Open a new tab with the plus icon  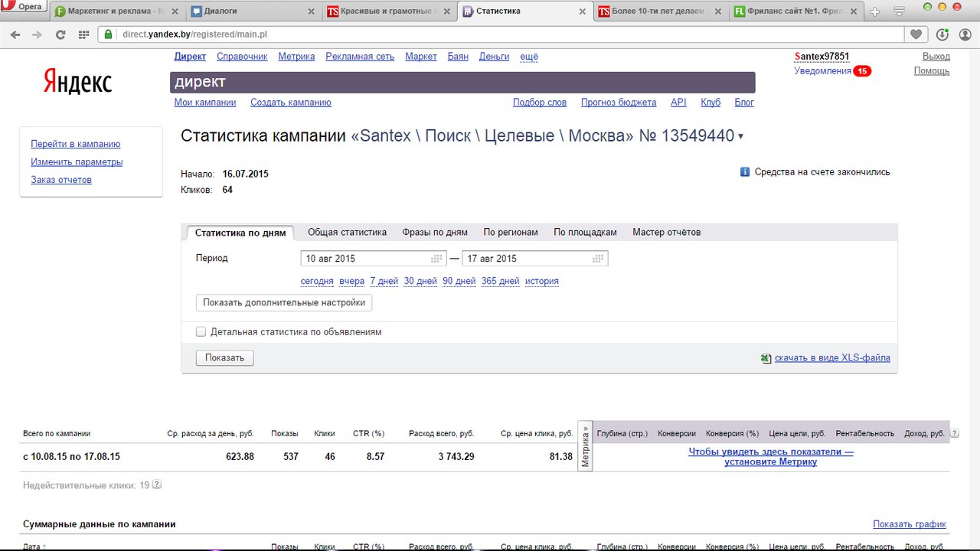click(875, 11)
